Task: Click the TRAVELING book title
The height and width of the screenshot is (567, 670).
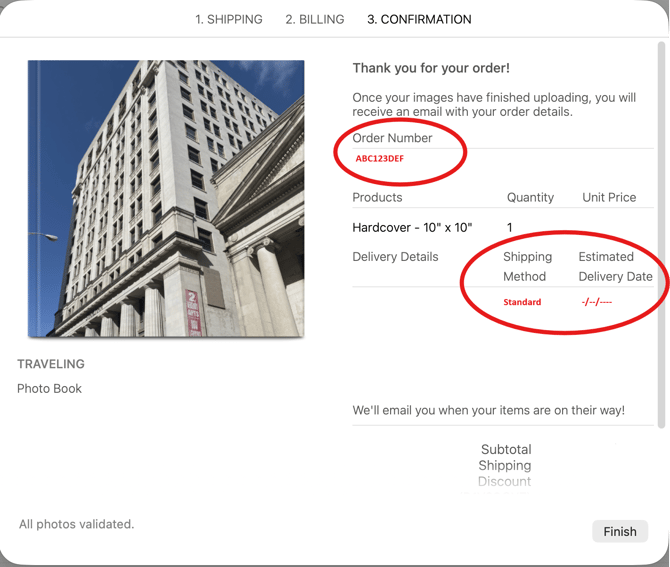Action: 51,364
